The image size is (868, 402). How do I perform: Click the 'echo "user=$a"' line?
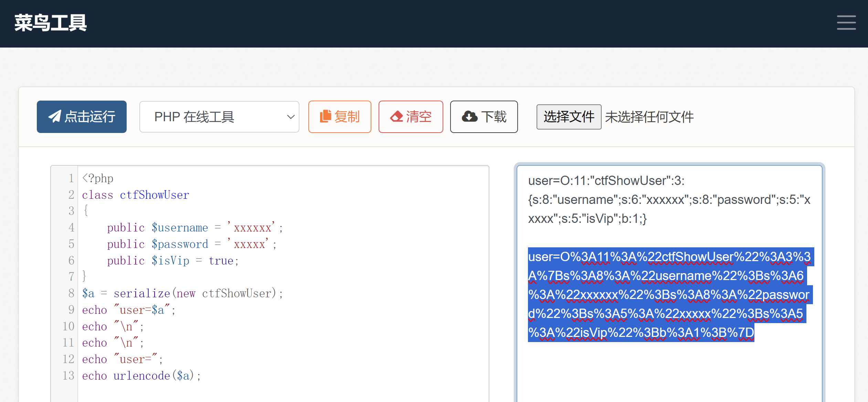129,310
